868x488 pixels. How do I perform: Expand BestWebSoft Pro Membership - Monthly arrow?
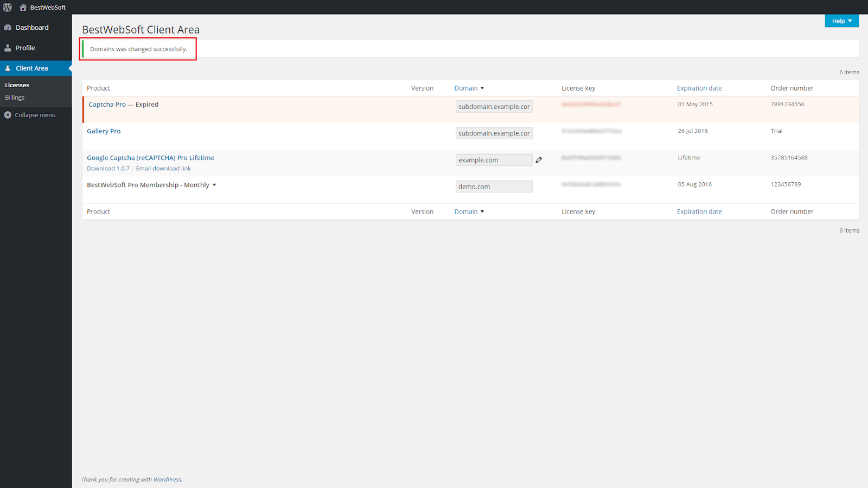[x=214, y=185]
